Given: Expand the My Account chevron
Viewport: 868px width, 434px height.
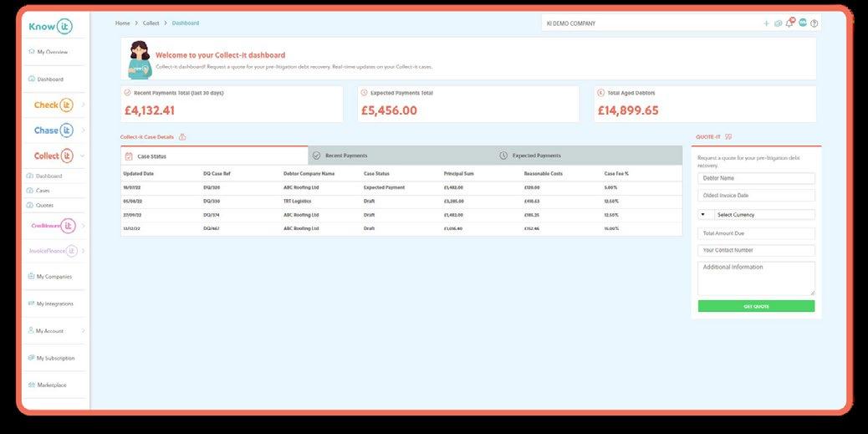Looking at the screenshot, I should coord(83,331).
